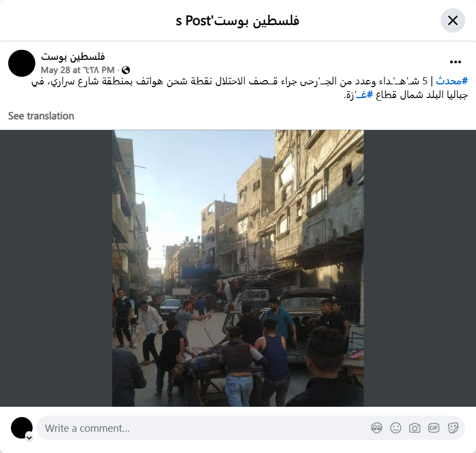This screenshot has height=453, width=476.
Task: Click the public globe privacy icon
Action: (x=126, y=70)
